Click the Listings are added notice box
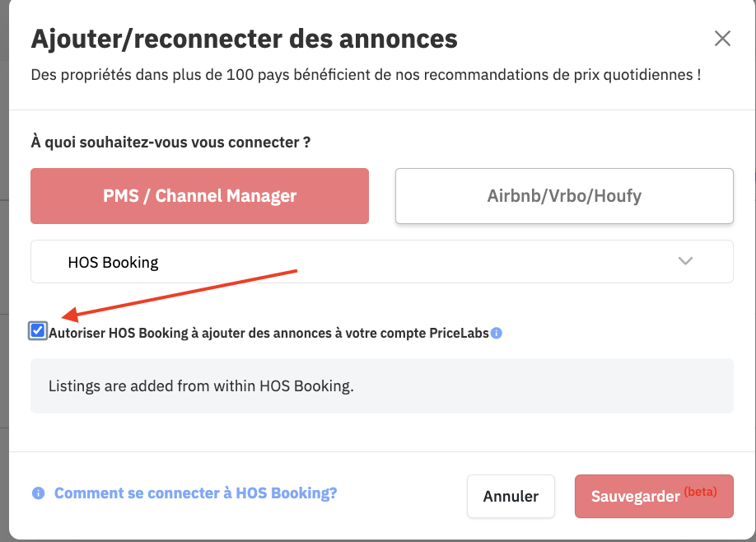This screenshot has height=542, width=756. (382, 385)
